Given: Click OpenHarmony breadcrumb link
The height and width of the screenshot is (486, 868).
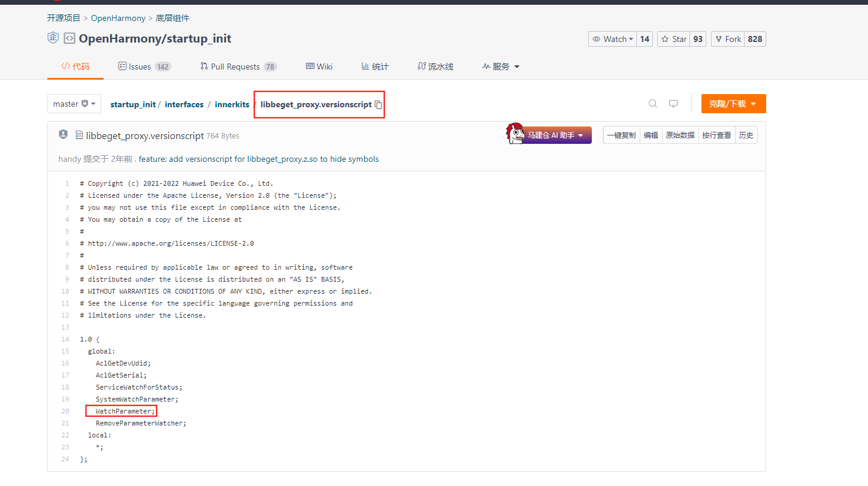Looking at the screenshot, I should (118, 18).
